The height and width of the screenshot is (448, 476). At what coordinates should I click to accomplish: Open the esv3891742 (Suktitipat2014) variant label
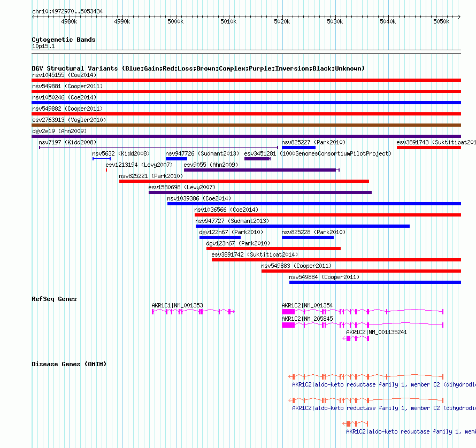pyautogui.click(x=255, y=254)
